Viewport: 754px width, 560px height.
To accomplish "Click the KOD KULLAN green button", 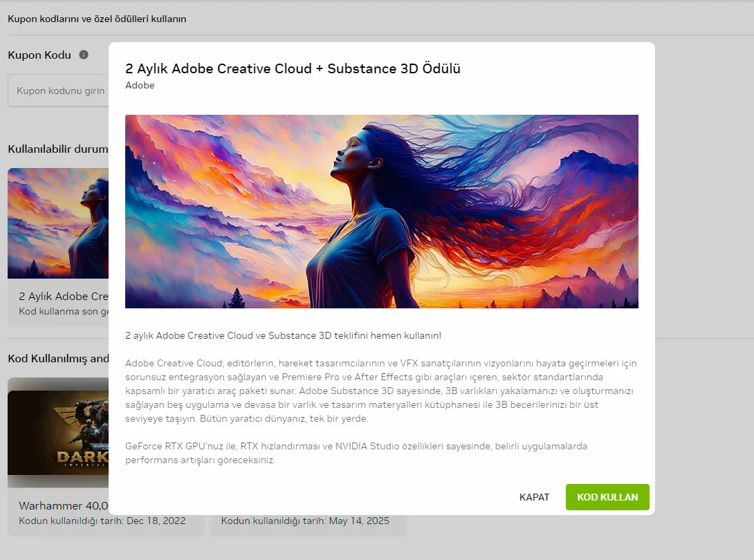I will 607,497.
